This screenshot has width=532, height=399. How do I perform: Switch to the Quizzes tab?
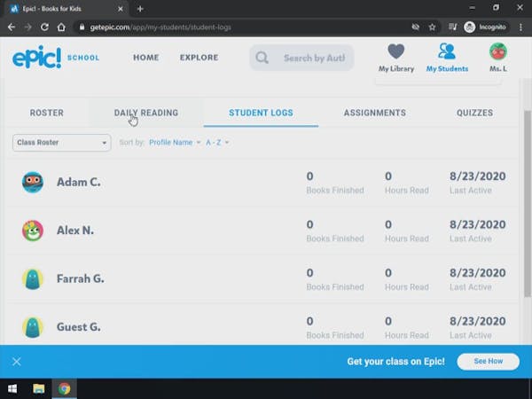click(x=474, y=113)
